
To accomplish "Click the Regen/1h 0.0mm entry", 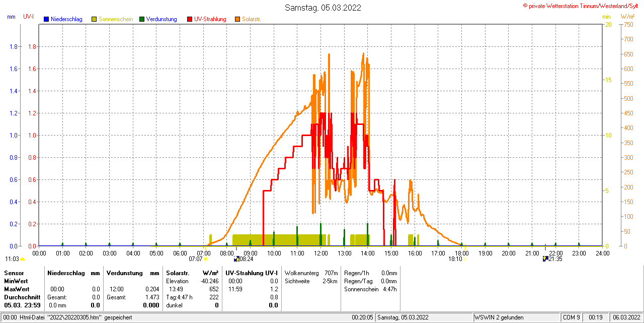I will click(x=371, y=273).
